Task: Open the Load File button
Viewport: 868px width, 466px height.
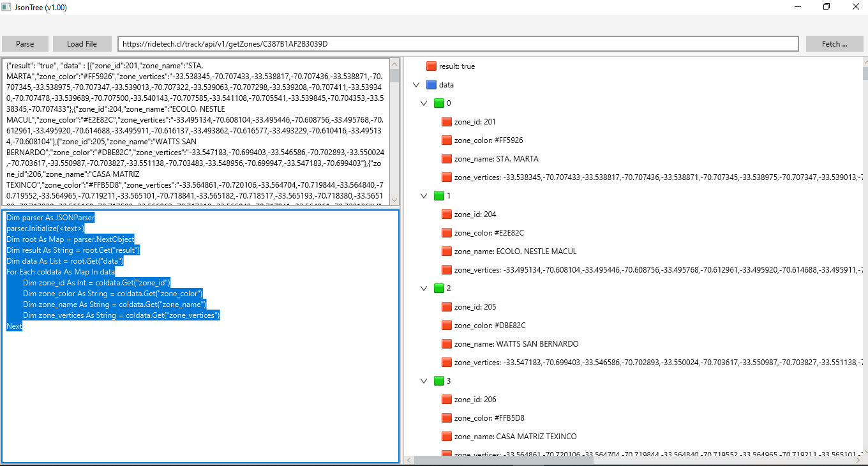Action: point(82,44)
